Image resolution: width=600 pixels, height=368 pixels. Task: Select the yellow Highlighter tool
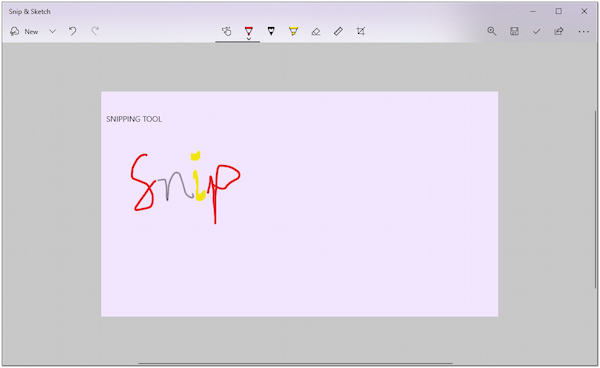tap(293, 31)
